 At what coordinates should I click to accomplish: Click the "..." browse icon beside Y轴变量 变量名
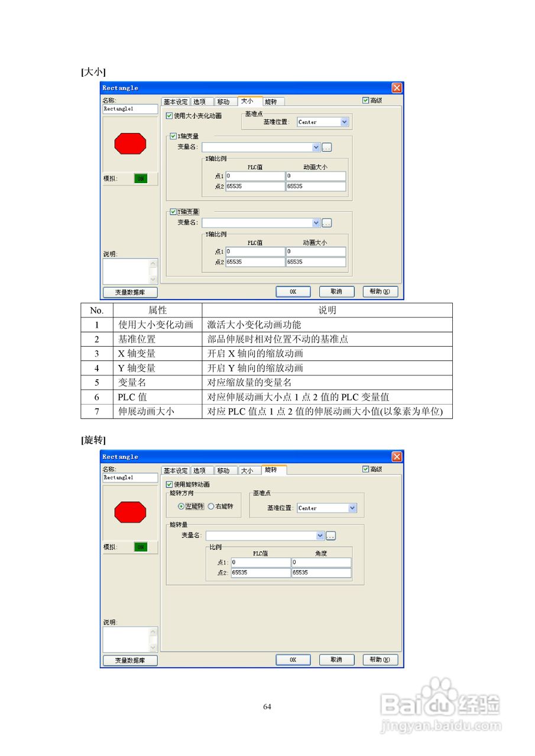click(327, 223)
